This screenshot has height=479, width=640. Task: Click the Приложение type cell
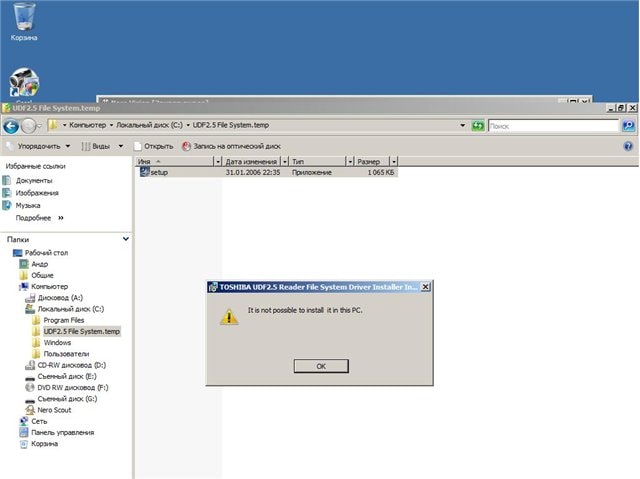311,173
